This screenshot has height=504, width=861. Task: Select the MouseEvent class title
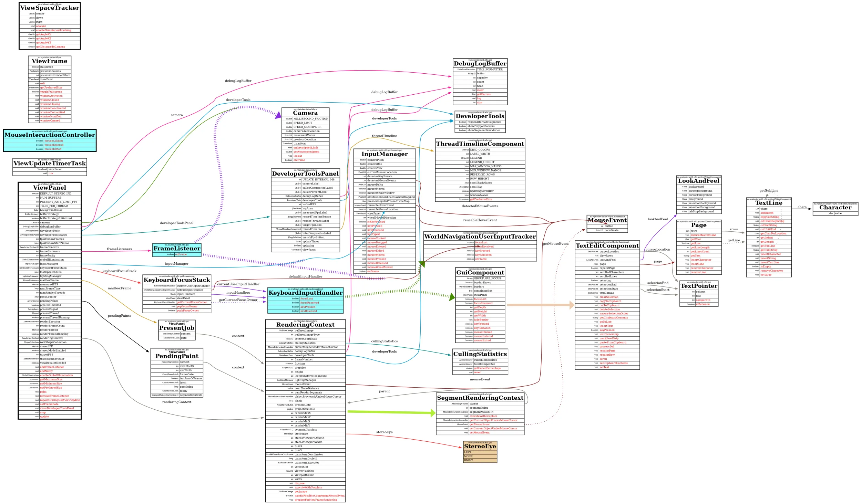click(607, 220)
